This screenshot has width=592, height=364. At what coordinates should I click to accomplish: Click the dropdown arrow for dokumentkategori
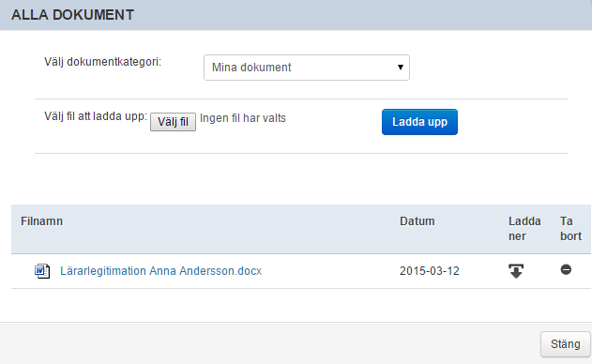click(x=401, y=68)
